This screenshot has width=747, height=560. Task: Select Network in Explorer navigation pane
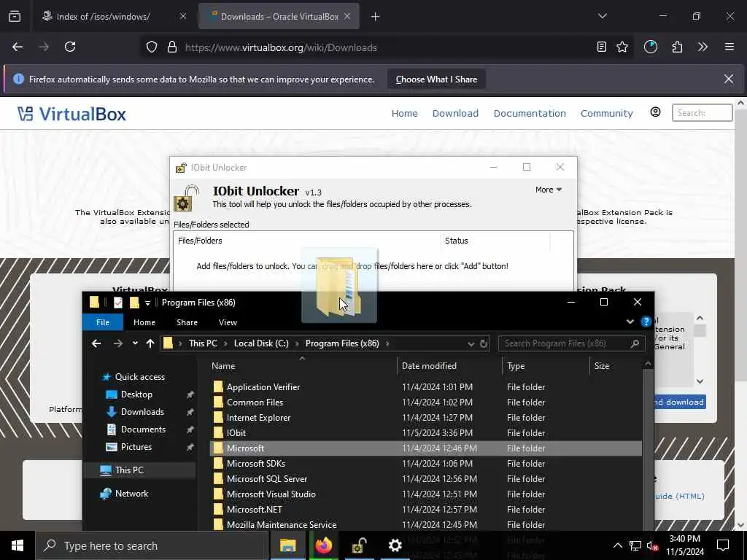point(131,494)
